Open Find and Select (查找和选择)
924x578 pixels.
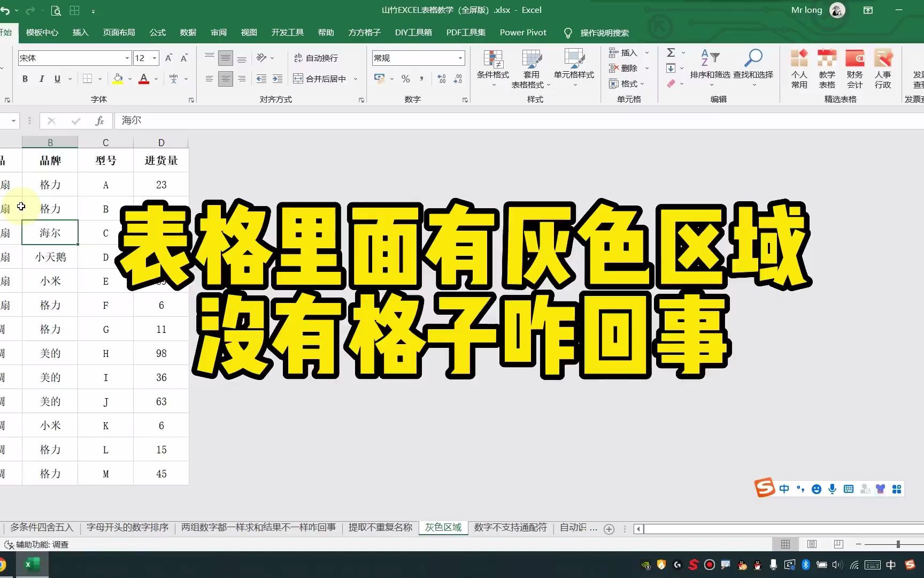(x=753, y=69)
